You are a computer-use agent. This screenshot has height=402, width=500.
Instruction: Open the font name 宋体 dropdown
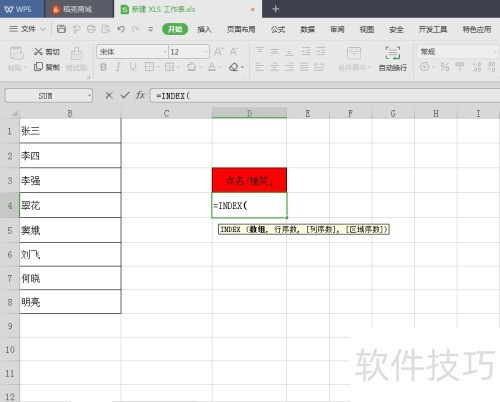(164, 52)
